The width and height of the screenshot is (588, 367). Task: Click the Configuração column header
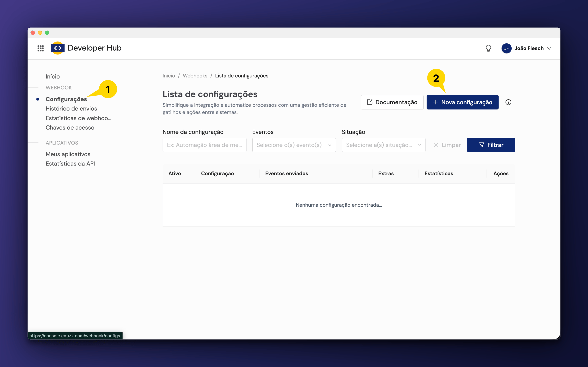(x=217, y=174)
